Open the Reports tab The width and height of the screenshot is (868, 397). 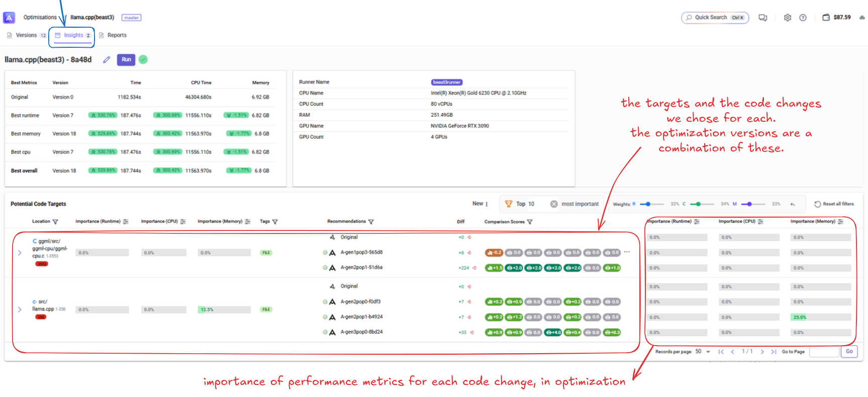click(x=117, y=35)
